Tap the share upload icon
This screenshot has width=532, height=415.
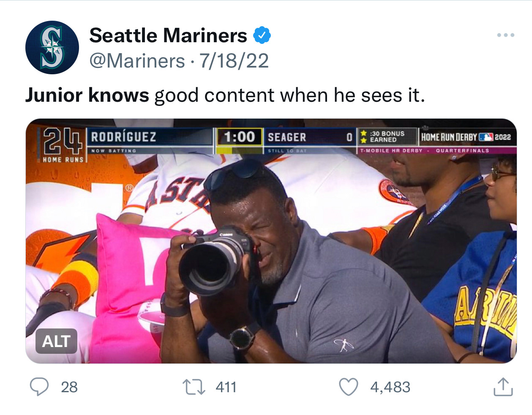tap(503, 387)
